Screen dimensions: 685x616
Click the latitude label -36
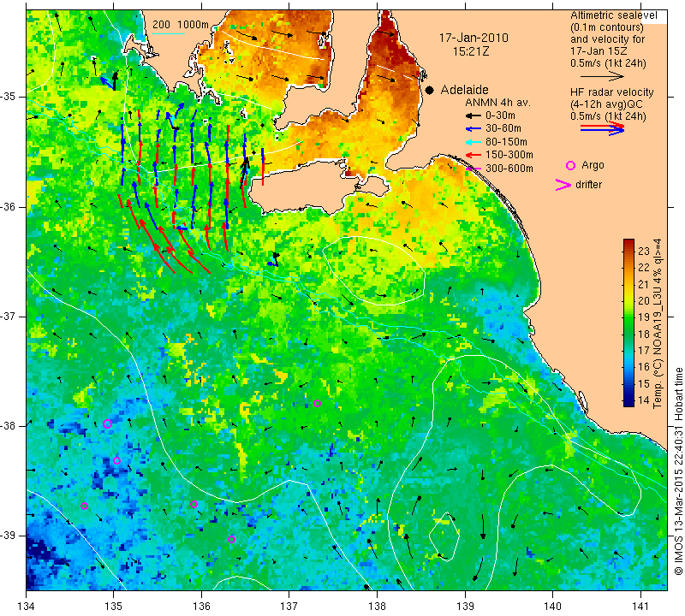9,206
